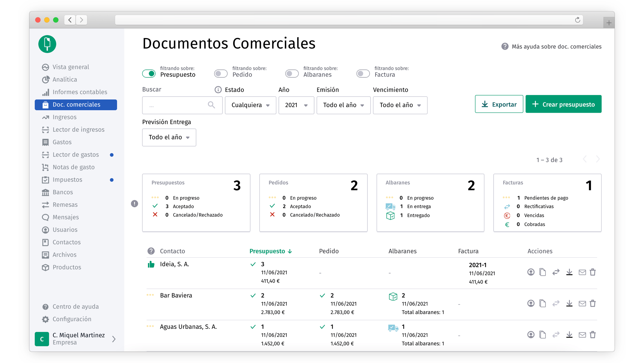This screenshot has height=363, width=644.
Task: Disable the Presupuesto filter toggle
Action: (x=149, y=74)
